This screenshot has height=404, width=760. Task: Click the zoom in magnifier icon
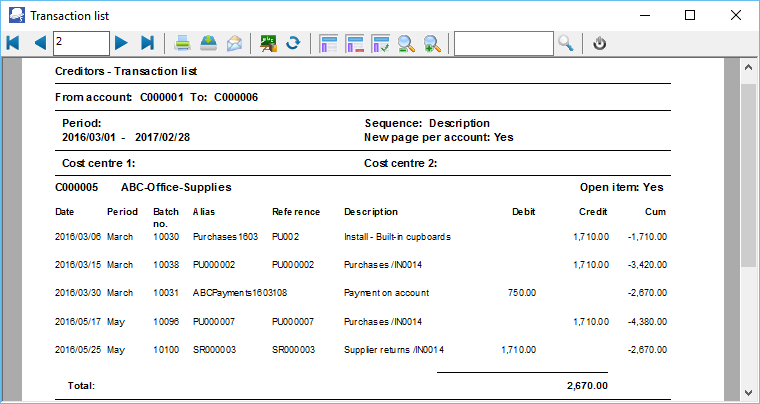[433, 43]
